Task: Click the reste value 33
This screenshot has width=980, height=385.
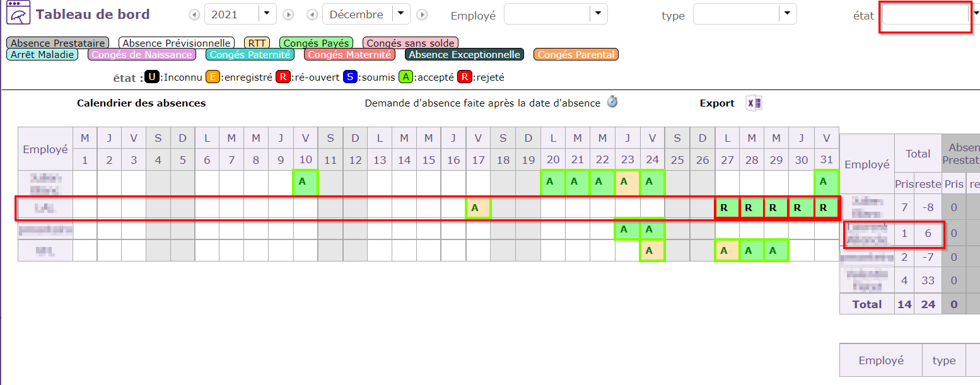Action: pyautogui.click(x=928, y=280)
